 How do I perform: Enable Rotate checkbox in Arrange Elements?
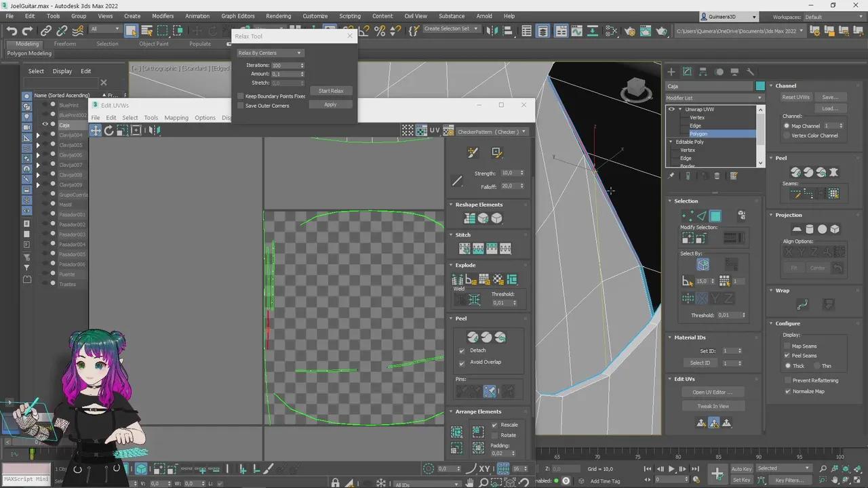click(x=494, y=435)
